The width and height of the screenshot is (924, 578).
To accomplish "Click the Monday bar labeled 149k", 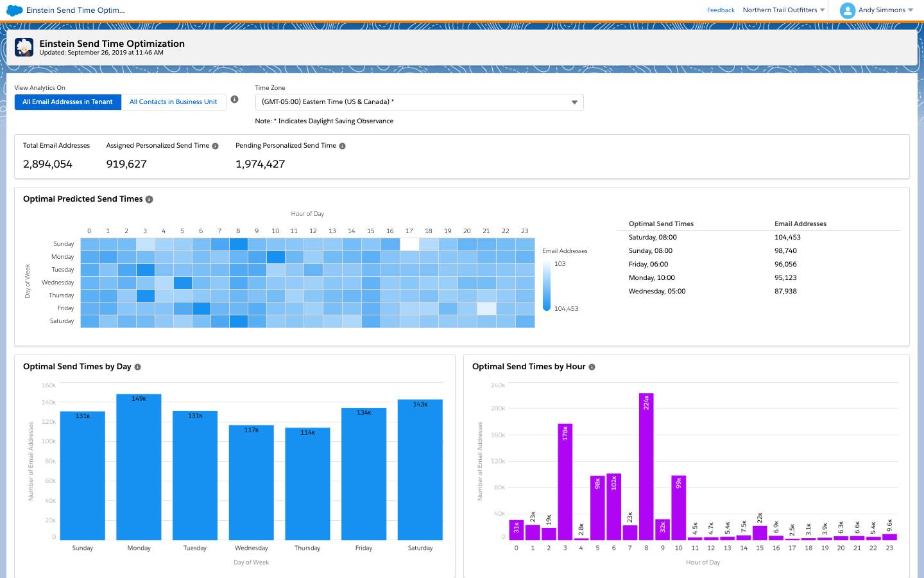I will 139,467.
